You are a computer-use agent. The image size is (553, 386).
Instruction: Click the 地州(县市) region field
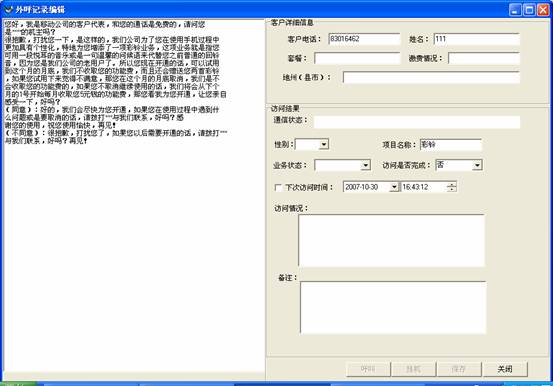[x=431, y=77]
